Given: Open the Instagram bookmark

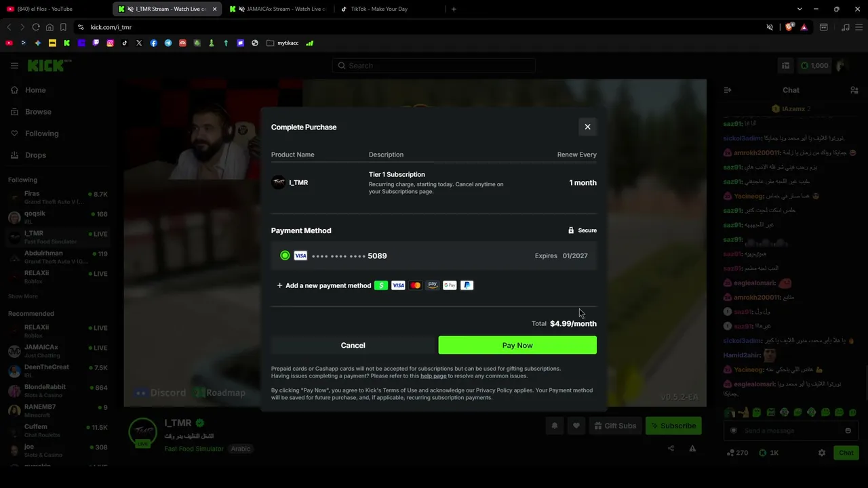Looking at the screenshot, I should pos(110,43).
